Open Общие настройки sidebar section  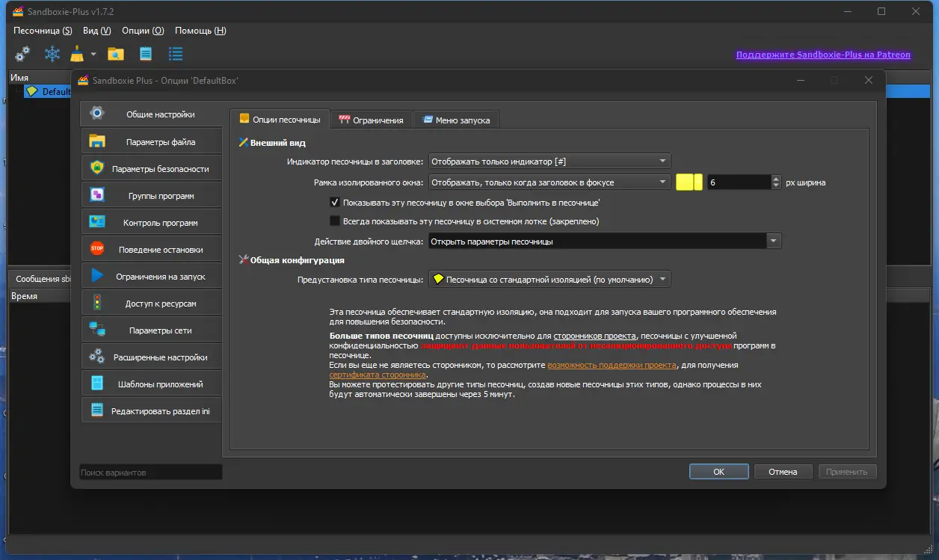(152, 114)
